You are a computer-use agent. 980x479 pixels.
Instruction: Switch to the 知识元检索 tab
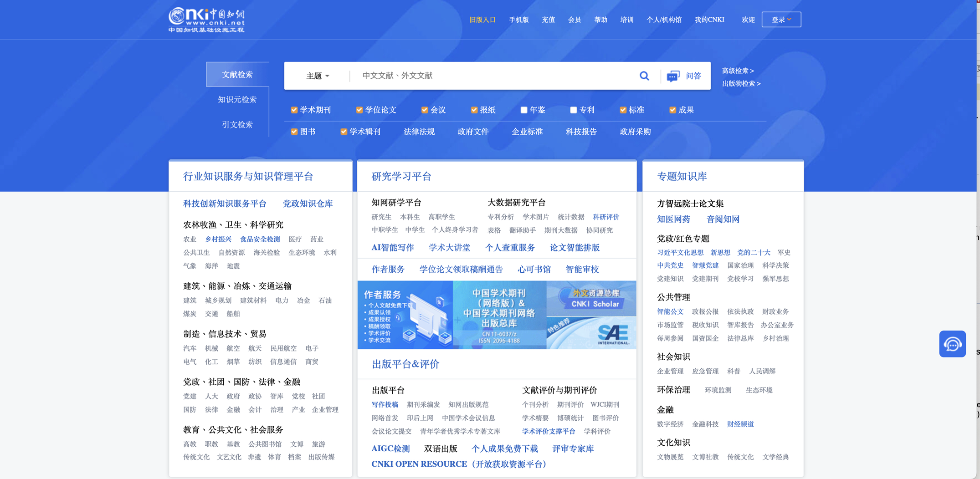(x=237, y=100)
